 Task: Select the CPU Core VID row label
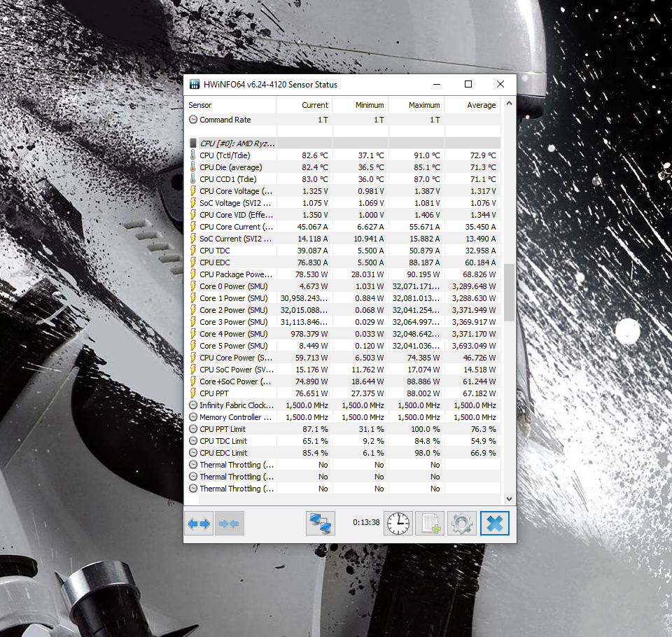tap(236, 215)
